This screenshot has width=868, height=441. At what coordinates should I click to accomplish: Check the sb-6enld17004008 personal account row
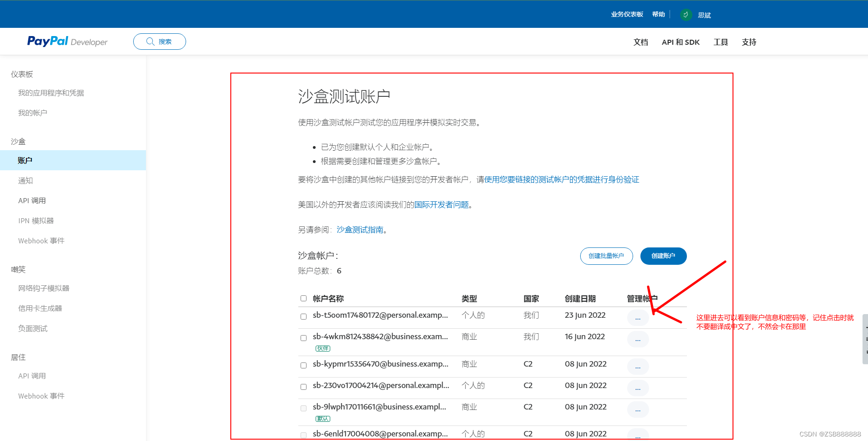(x=303, y=434)
